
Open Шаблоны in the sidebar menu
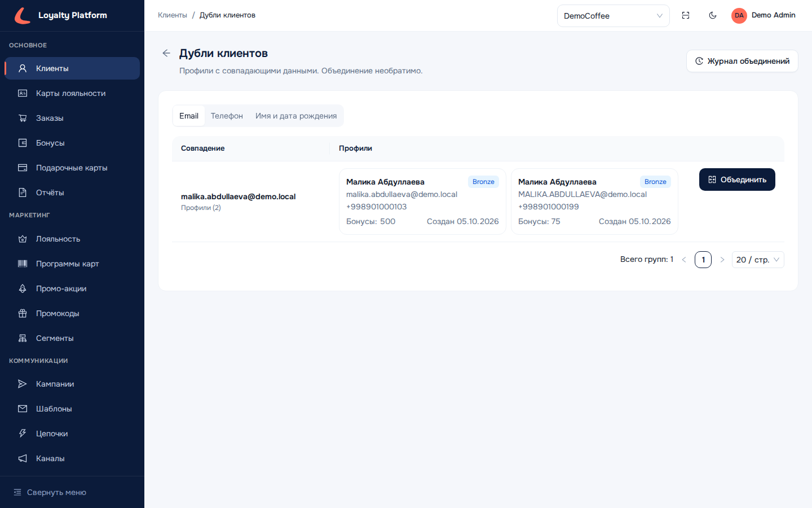pos(72,409)
